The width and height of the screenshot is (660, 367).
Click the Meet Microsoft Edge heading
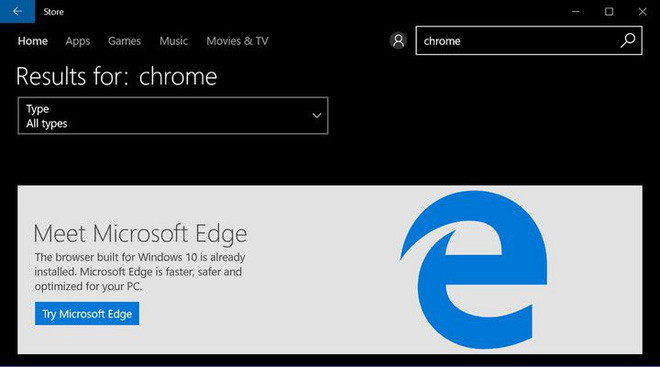140,234
